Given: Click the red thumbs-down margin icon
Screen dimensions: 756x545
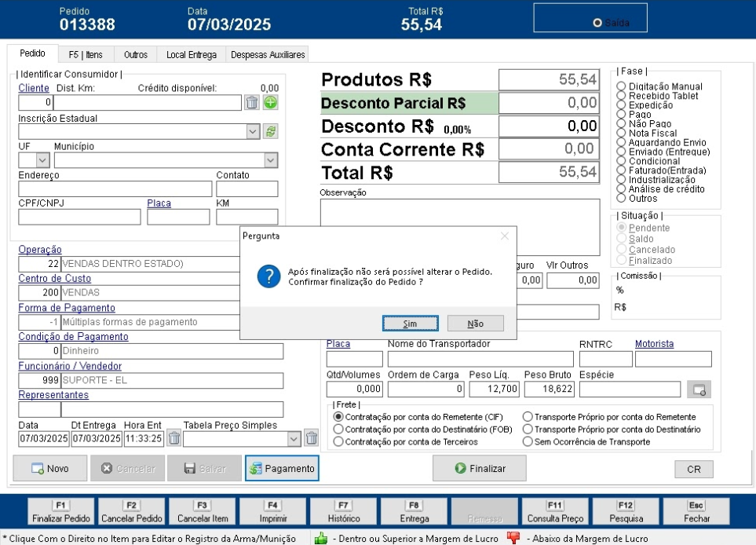Looking at the screenshot, I should (513, 537).
